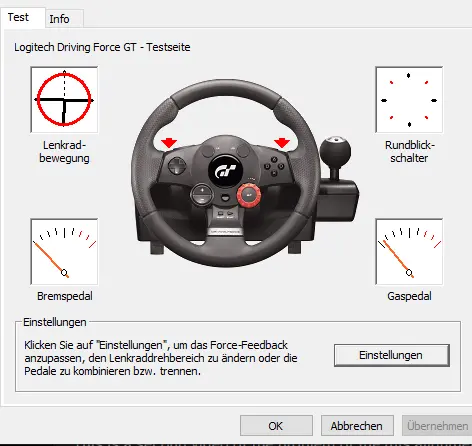
Task: Click the Einstellungen group box heading
Action: click(x=55, y=322)
